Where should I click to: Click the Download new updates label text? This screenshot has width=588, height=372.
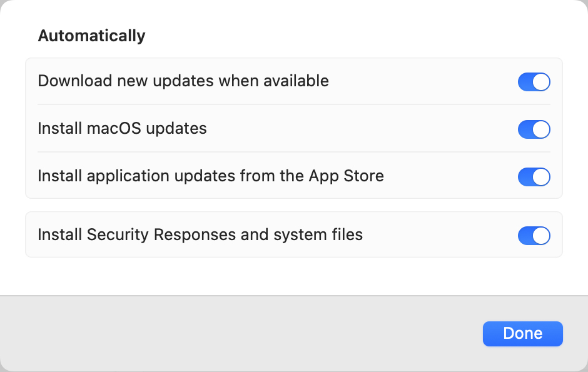(x=183, y=81)
